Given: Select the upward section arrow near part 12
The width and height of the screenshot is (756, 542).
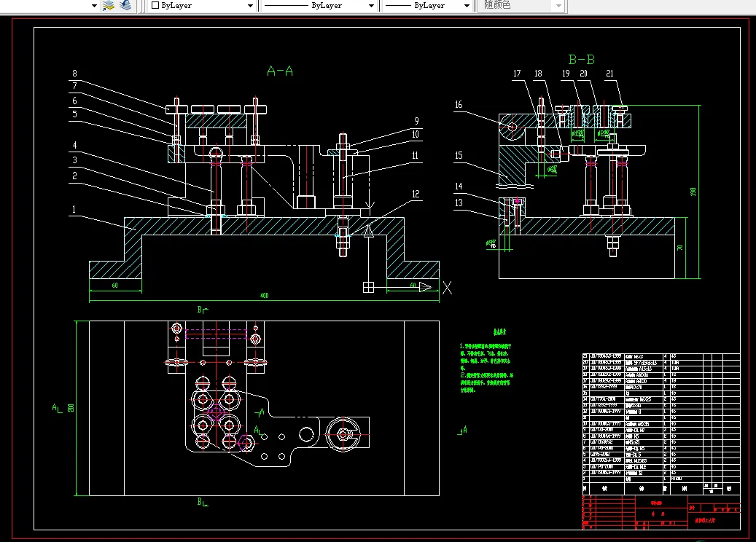Looking at the screenshot, I should [368, 232].
